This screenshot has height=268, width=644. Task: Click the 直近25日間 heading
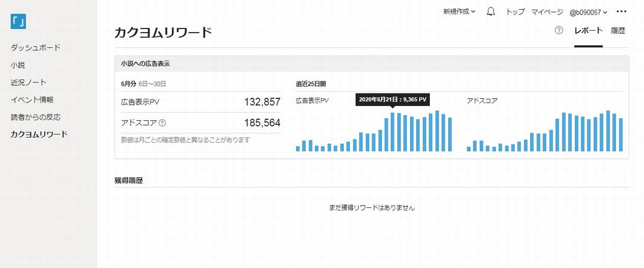[311, 84]
